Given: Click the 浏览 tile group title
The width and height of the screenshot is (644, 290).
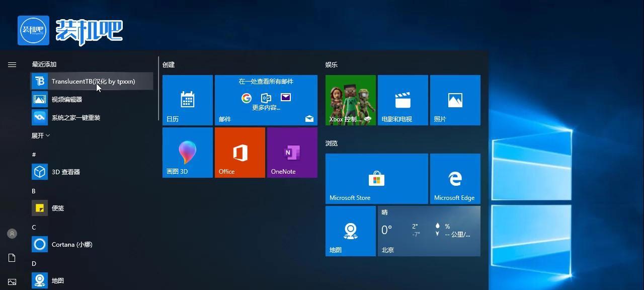Looking at the screenshot, I should tap(332, 143).
